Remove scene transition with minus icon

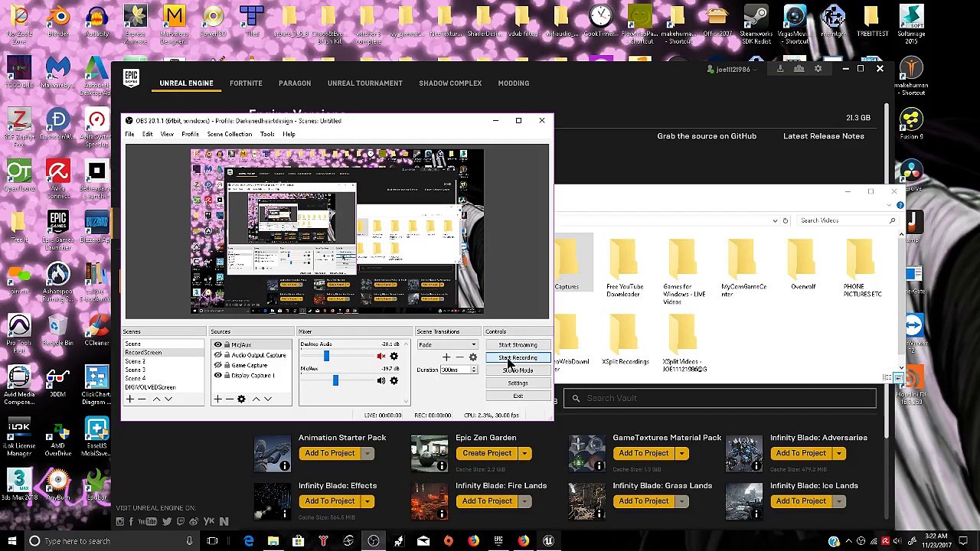(459, 357)
